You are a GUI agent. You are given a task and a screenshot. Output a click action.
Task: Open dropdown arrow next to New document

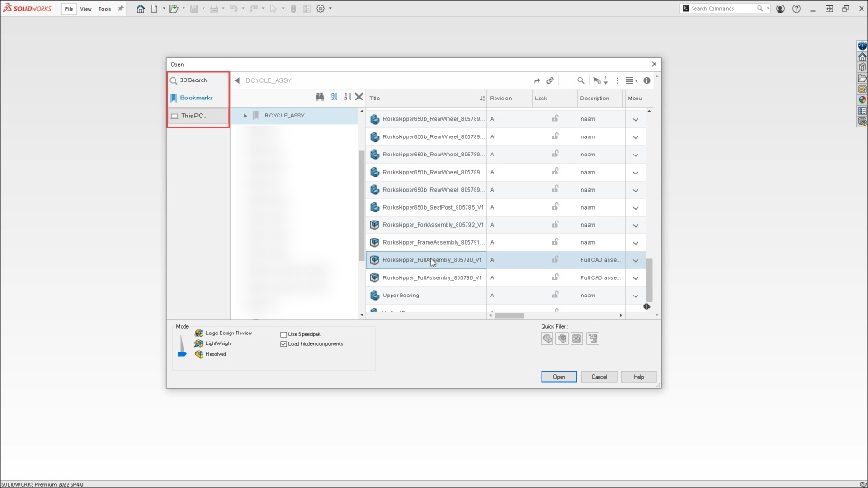click(164, 8)
